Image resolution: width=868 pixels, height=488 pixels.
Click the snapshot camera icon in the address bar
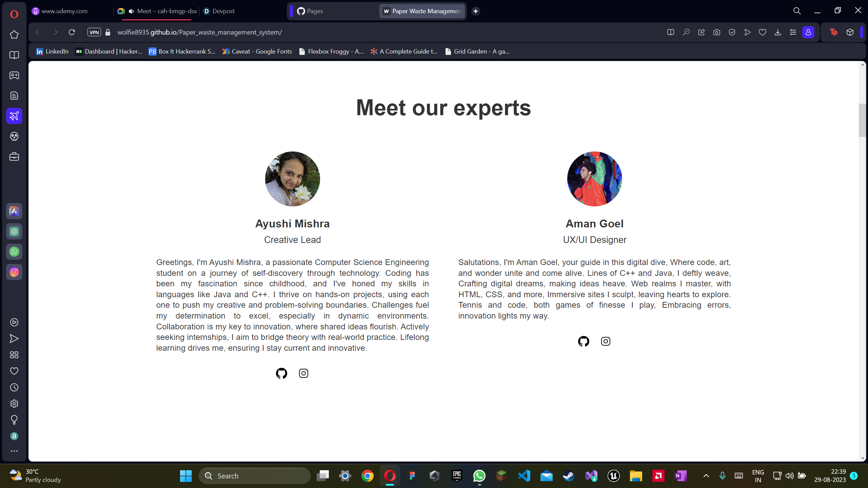pos(716,32)
